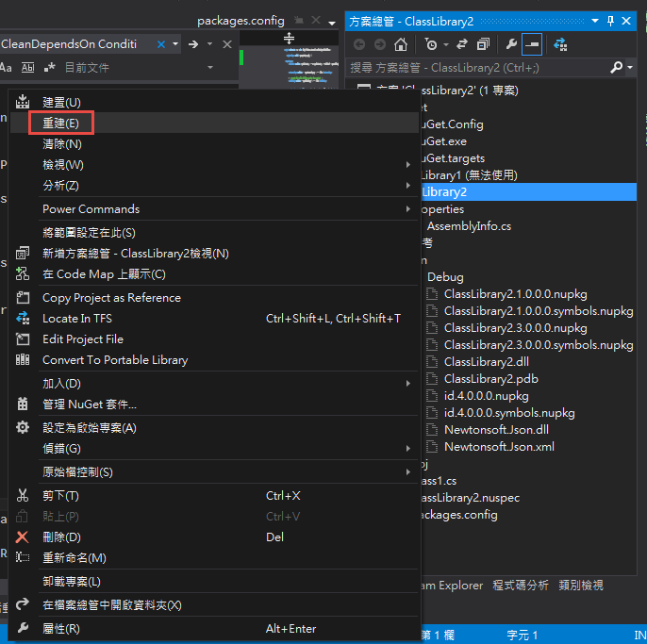This screenshot has width=647, height=644.
Task: Toggle Match Whole Word in find bar
Action: click(27, 67)
